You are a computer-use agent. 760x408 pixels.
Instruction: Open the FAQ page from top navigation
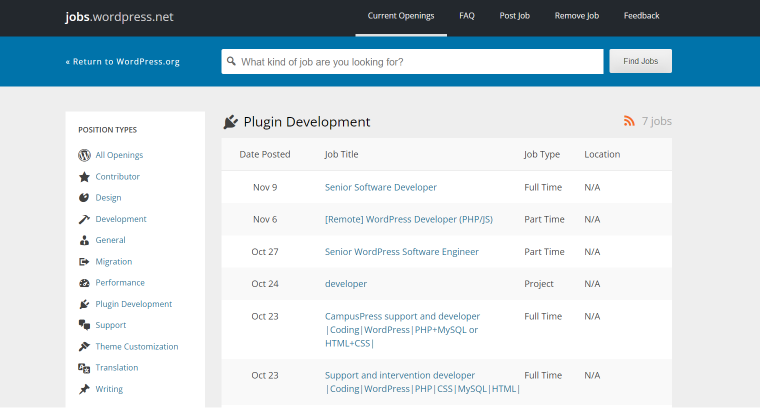[467, 16]
